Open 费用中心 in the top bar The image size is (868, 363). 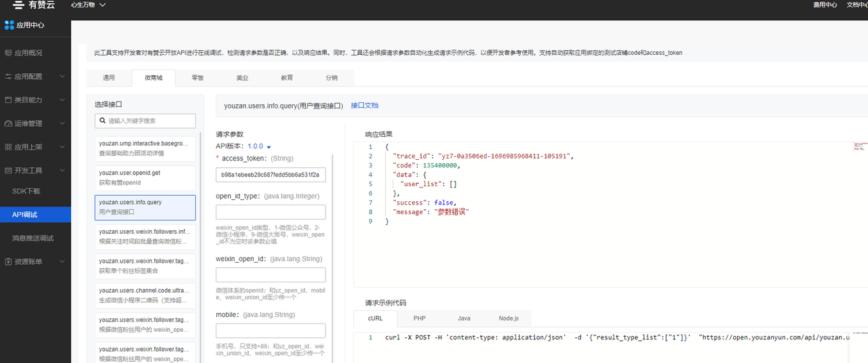point(827,5)
